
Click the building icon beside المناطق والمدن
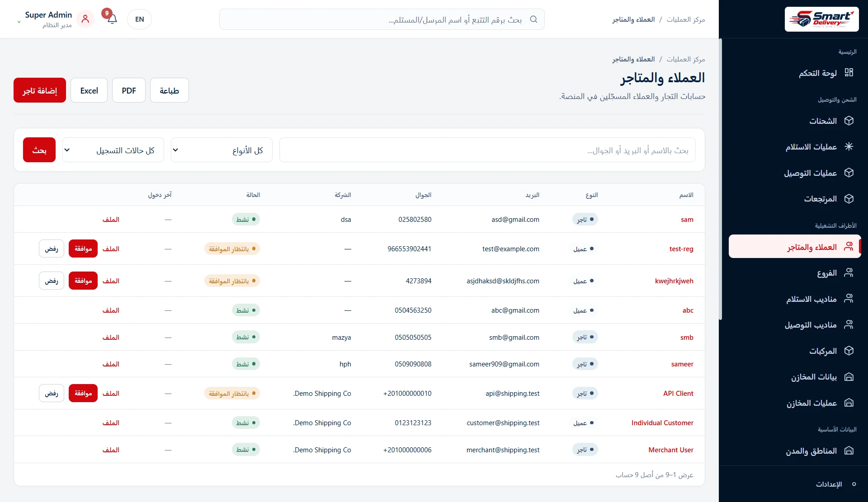(x=849, y=450)
